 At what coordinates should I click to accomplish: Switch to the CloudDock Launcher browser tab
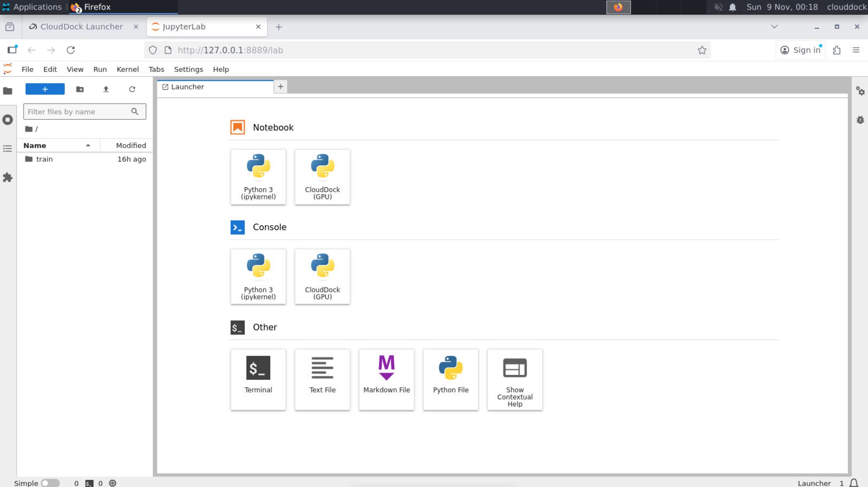(x=81, y=27)
